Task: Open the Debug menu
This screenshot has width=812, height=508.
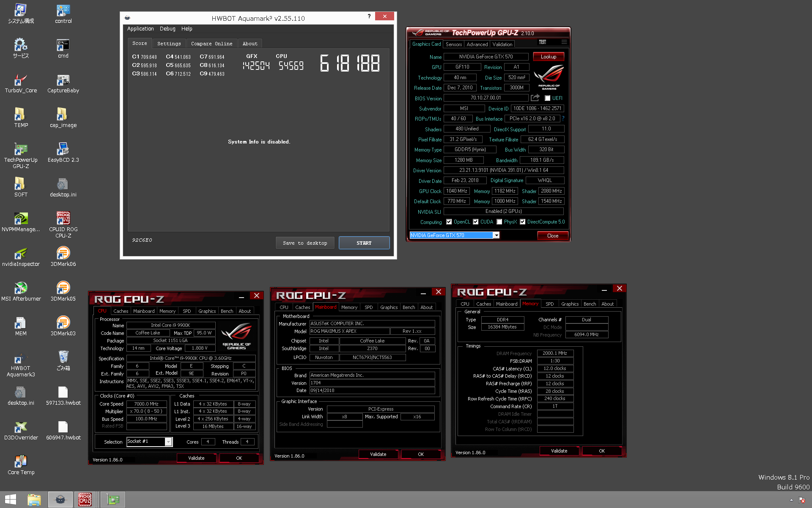Action: pyautogui.click(x=167, y=29)
